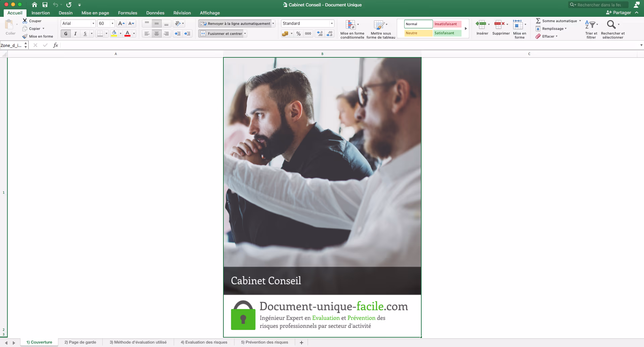Apply the Satisfaisant cell style

click(447, 33)
